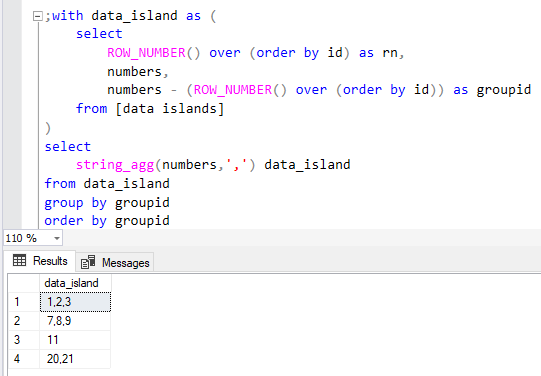This screenshot has width=541, height=376.
Task: Select the result cell 7,8,9
Action: [x=75, y=321]
